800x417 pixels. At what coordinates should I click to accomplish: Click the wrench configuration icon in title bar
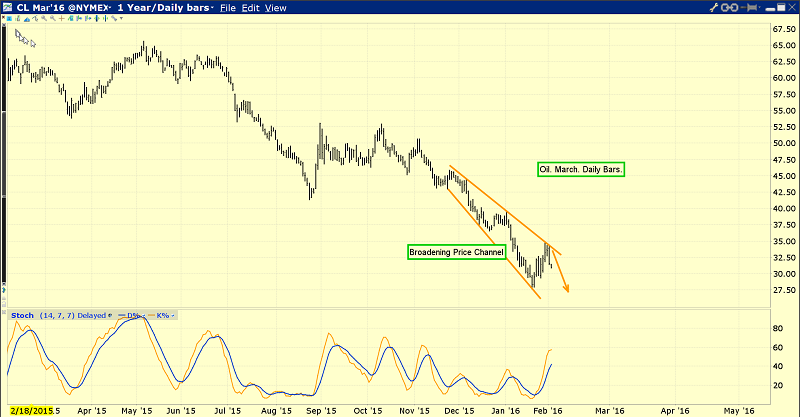713,8
